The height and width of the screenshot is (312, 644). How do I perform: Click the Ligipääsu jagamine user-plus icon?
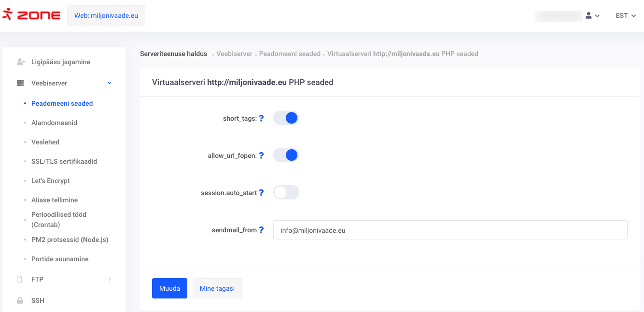click(x=20, y=62)
